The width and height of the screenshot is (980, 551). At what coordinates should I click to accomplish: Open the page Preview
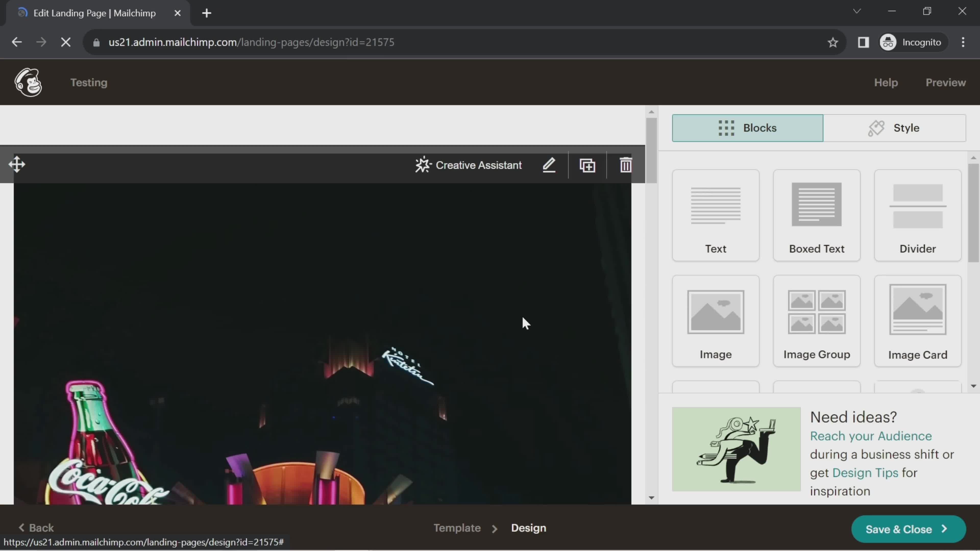click(945, 82)
